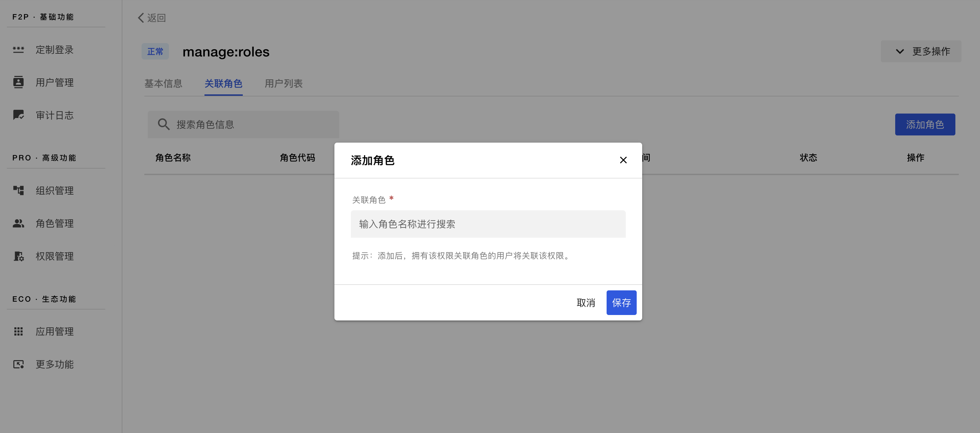Viewport: 980px width, 433px height.
Task: Click the 正常 status badge
Action: pyautogui.click(x=155, y=51)
